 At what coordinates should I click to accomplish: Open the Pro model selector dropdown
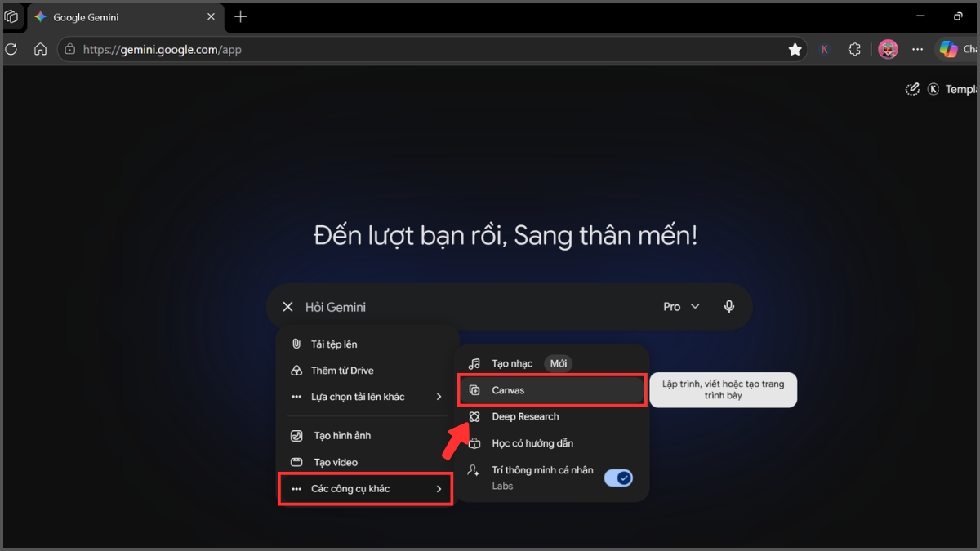(x=682, y=307)
